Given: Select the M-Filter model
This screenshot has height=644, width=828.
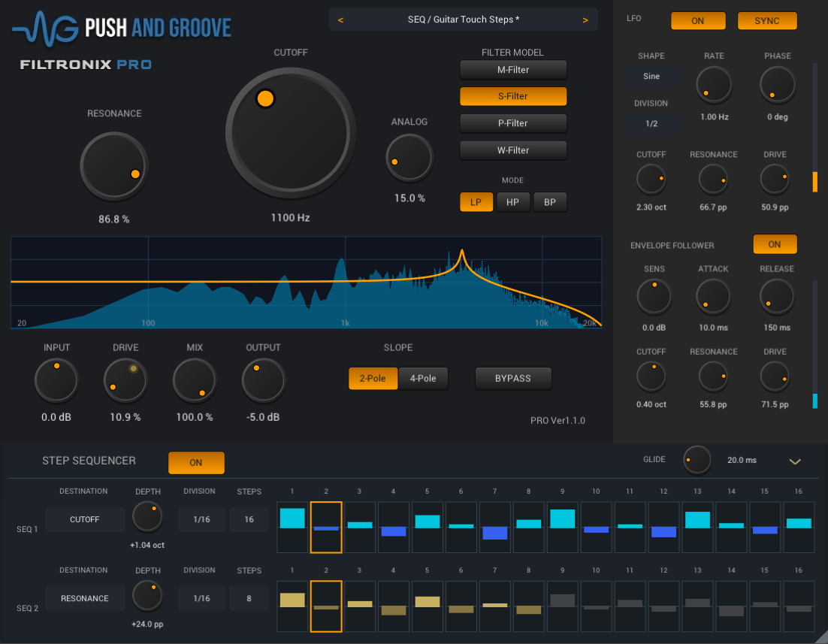Looking at the screenshot, I should [x=513, y=70].
